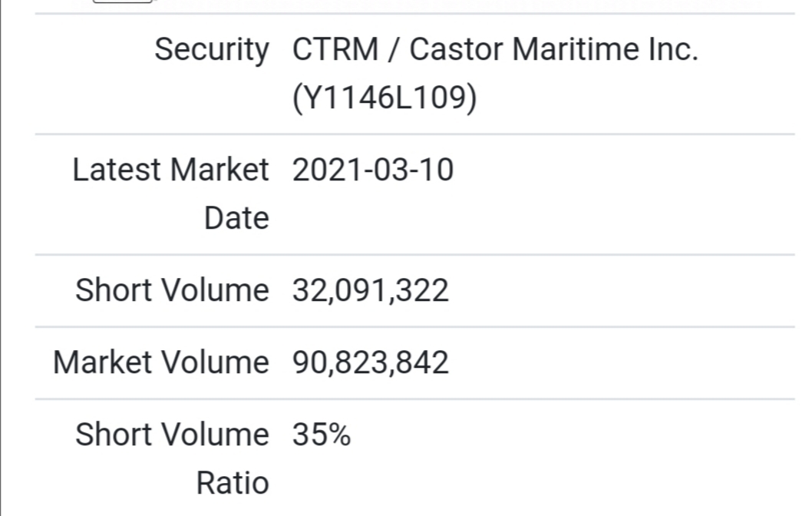812x516 pixels.
Task: Click the word Castor in the security name
Action: pos(456,50)
